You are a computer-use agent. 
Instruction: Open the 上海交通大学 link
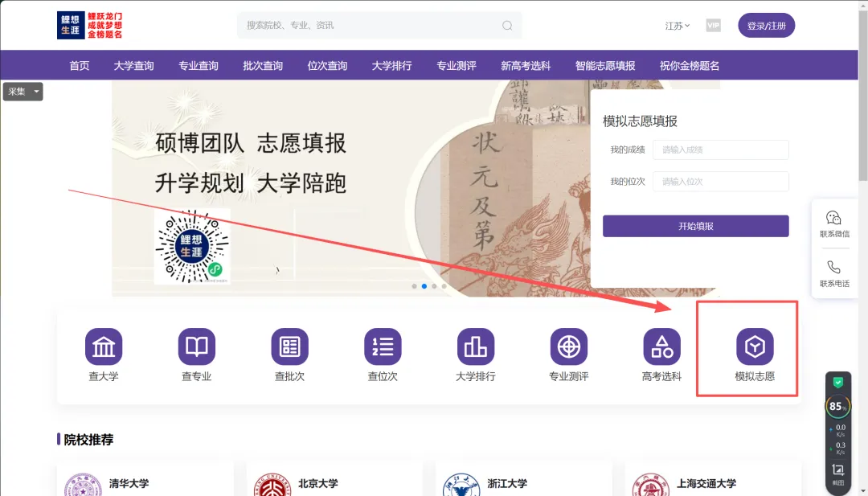[x=707, y=483]
